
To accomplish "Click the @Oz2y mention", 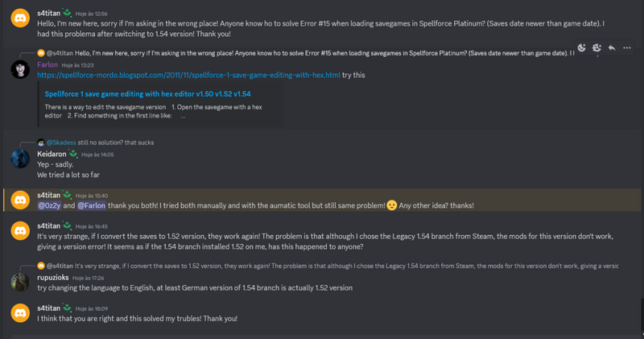I will coord(50,205).
